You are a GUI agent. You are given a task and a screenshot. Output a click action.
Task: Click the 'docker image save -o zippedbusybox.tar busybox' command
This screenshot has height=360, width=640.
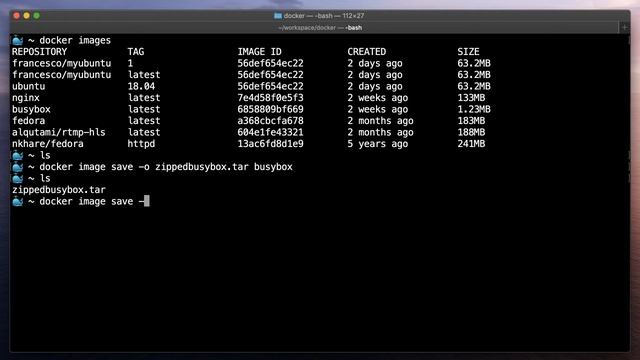[x=166, y=167]
